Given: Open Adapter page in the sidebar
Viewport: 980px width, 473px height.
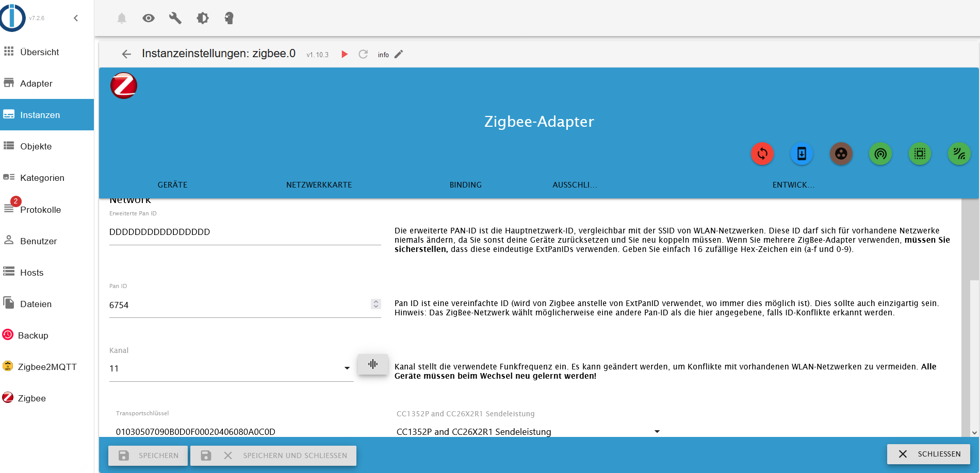Looking at the screenshot, I should point(47,83).
